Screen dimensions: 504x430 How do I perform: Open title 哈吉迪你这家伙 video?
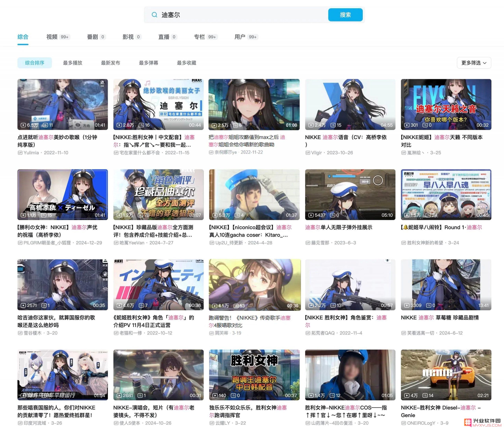(56, 321)
